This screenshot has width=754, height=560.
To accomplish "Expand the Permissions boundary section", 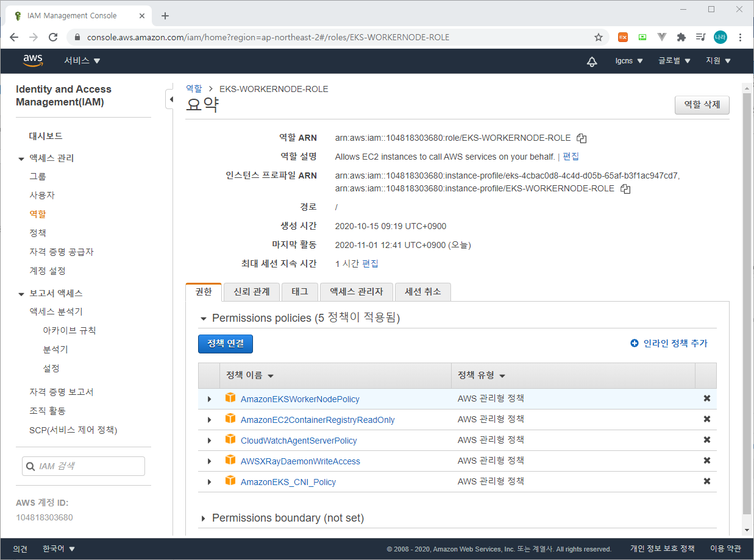I will coord(203,519).
